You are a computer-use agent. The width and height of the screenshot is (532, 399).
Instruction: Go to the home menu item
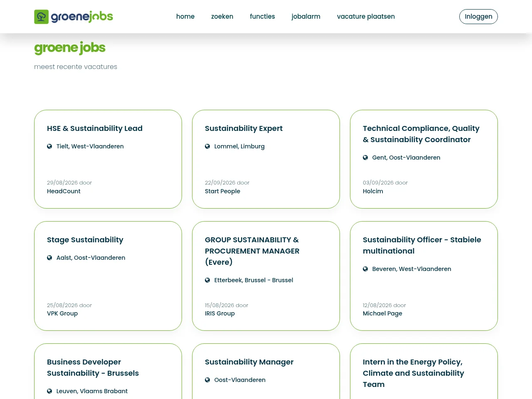(185, 17)
